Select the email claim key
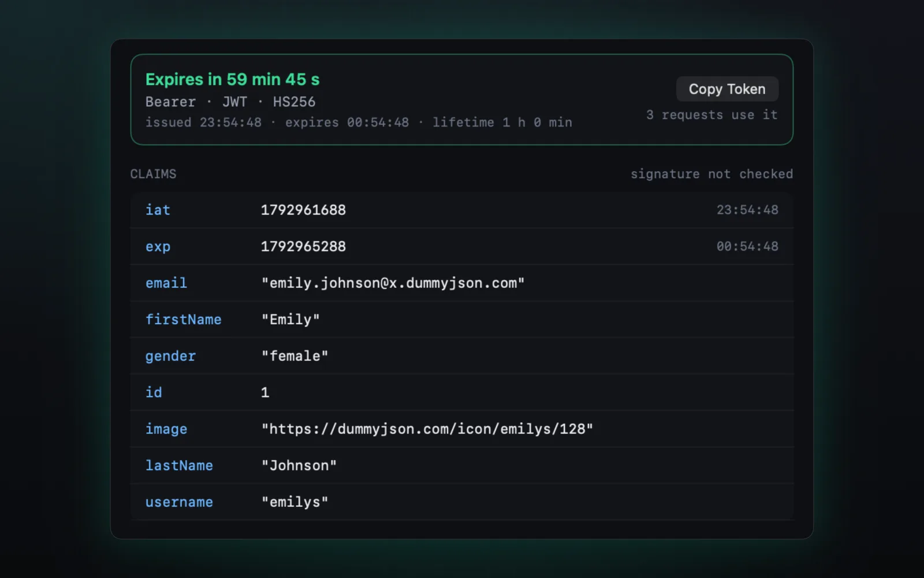Image resolution: width=924 pixels, height=578 pixels. click(166, 283)
